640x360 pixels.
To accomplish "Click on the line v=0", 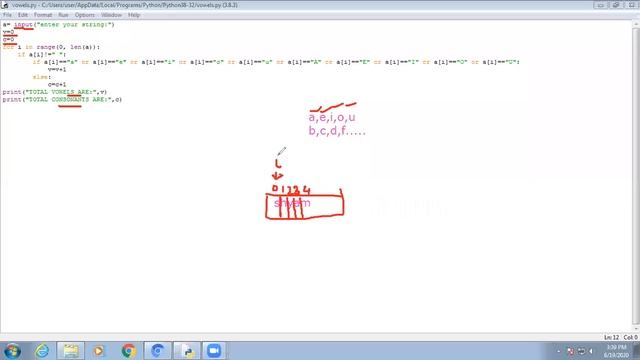I will [8, 32].
